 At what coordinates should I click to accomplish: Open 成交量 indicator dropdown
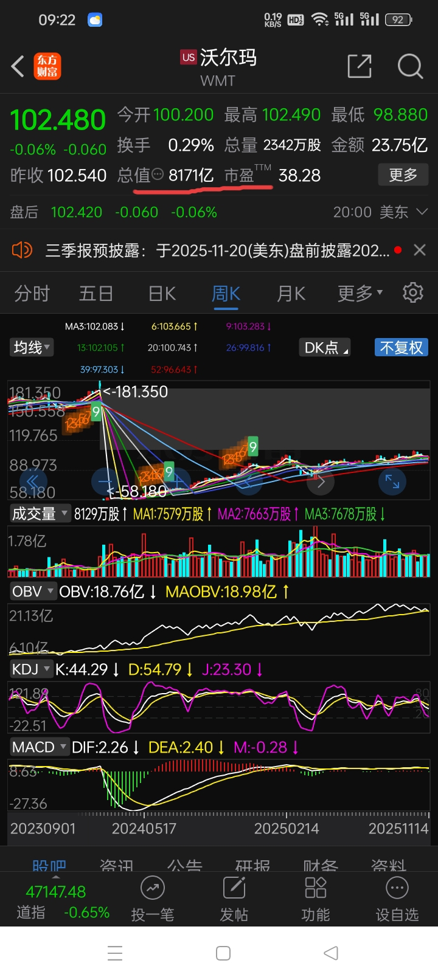click(40, 514)
